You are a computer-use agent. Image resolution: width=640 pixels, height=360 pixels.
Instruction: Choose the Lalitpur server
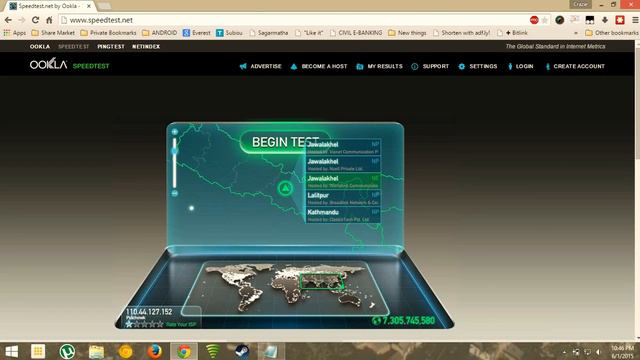click(x=343, y=198)
